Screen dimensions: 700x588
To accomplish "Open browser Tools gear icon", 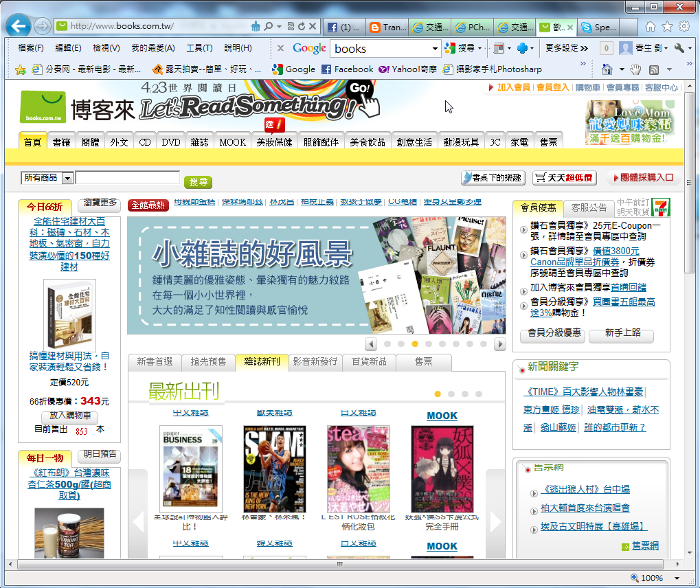I will coord(684,27).
